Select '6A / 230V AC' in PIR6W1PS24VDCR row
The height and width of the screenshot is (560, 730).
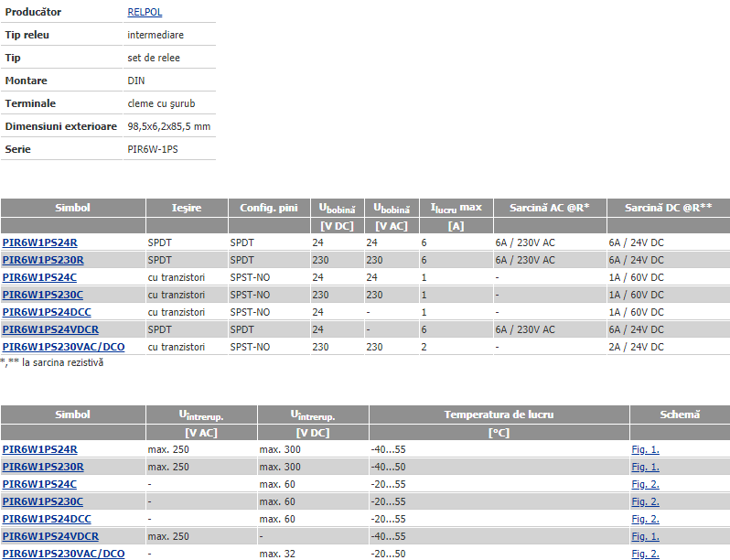click(525, 329)
